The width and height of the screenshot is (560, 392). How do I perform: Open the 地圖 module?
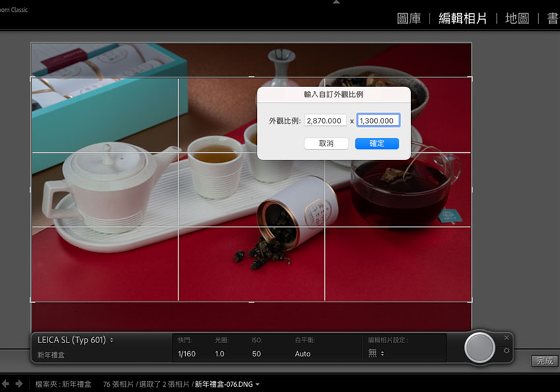pyautogui.click(x=517, y=18)
